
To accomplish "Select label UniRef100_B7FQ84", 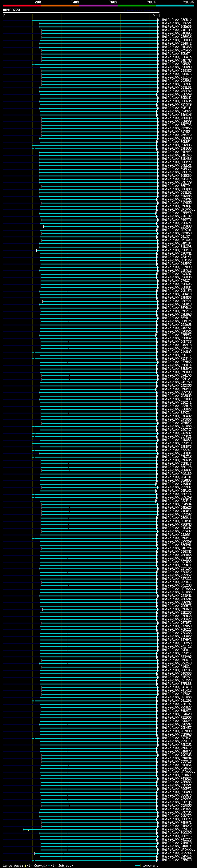I will point(177,453).
